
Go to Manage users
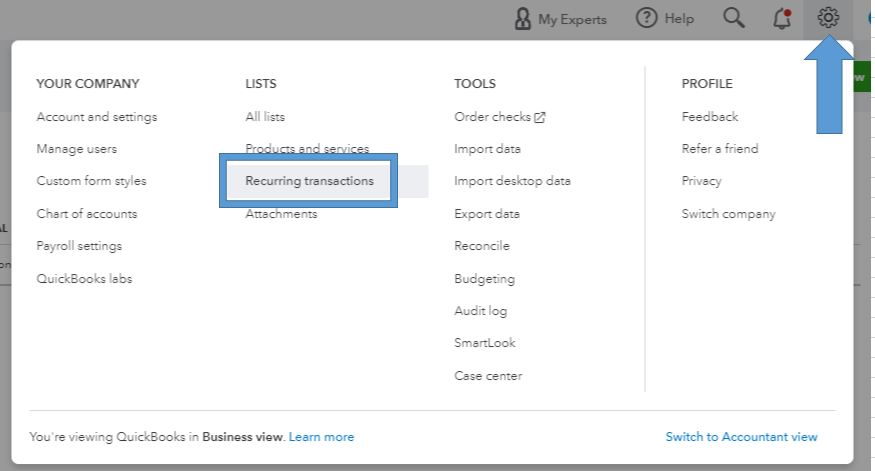[76, 149]
